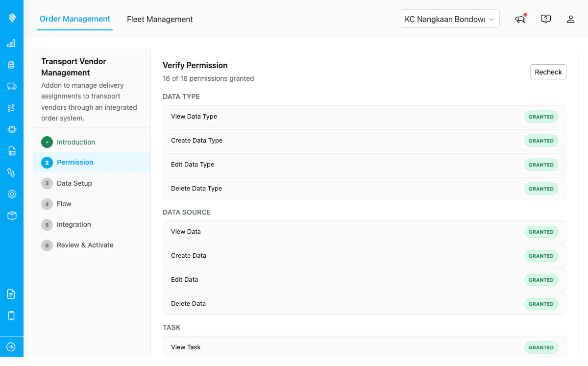Collapse the sidebar via the arrow circle icon
Image resolution: width=588 pixels, height=366 pixels.
pyautogui.click(x=12, y=346)
